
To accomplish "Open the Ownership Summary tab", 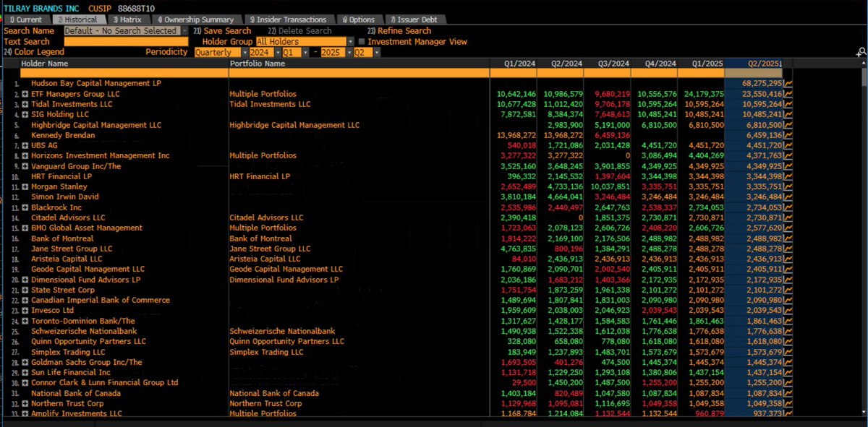I will 195,20.
